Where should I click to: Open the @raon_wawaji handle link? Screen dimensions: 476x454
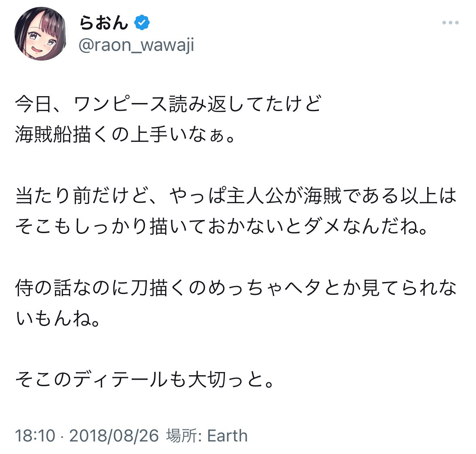coord(136,45)
